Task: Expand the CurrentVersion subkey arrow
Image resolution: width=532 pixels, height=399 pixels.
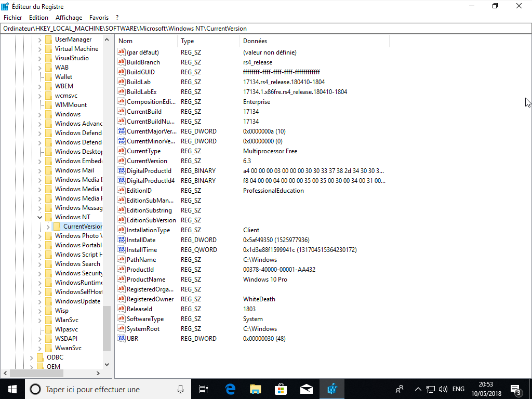Action: (48, 227)
